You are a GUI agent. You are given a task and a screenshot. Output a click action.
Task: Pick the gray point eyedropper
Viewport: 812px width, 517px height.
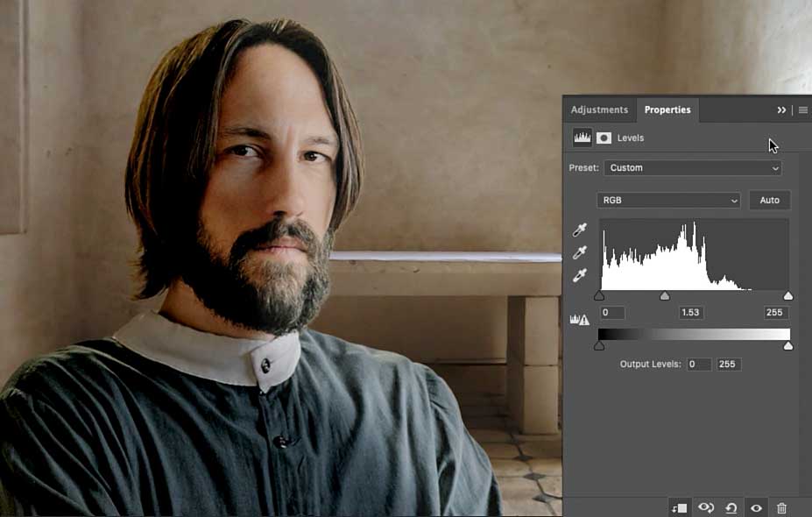pos(580,252)
